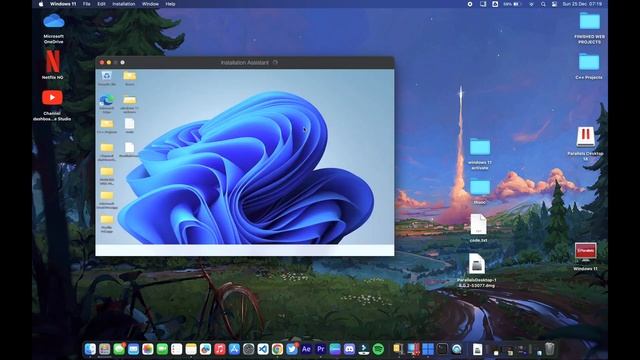The height and width of the screenshot is (360, 640).
Task: Open Spotlight search in menu bar
Action: (543, 4)
